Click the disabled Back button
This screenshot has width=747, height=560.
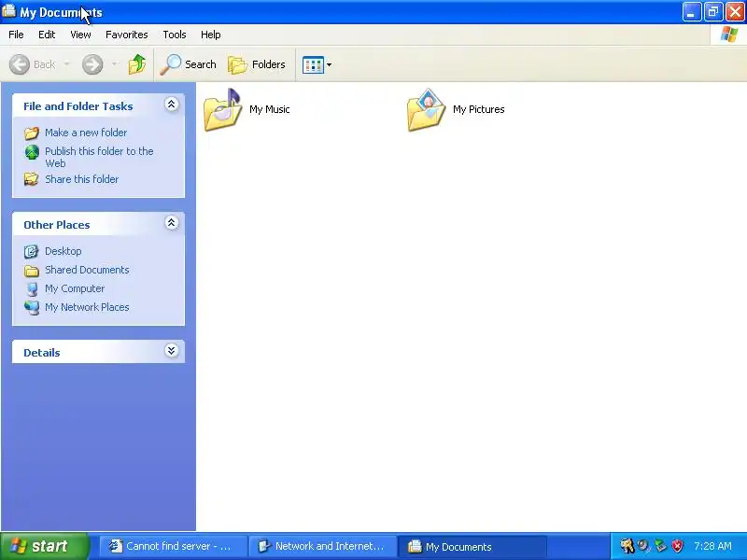[33, 64]
